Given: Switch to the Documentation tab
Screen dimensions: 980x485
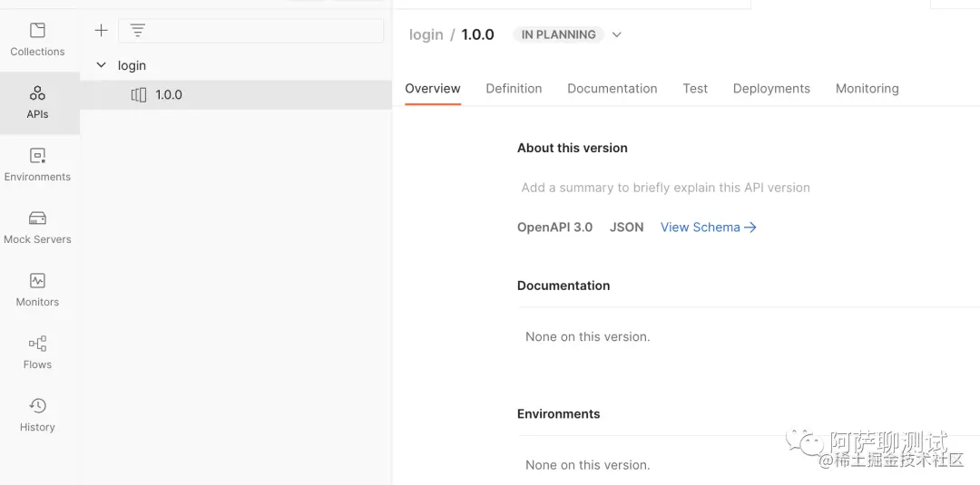Looking at the screenshot, I should click(x=612, y=89).
